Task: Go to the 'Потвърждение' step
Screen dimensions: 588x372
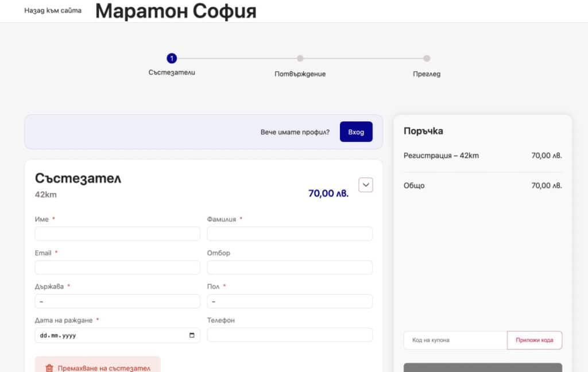Action: (300, 74)
